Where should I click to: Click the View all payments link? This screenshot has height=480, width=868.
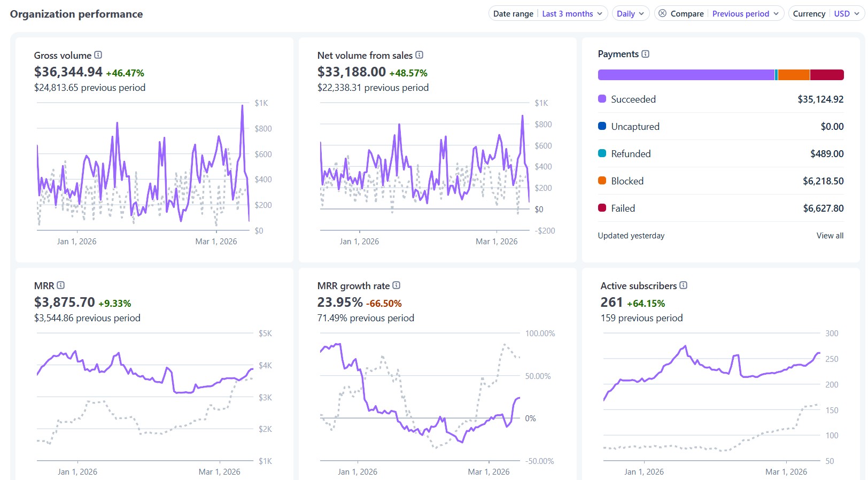pos(830,236)
